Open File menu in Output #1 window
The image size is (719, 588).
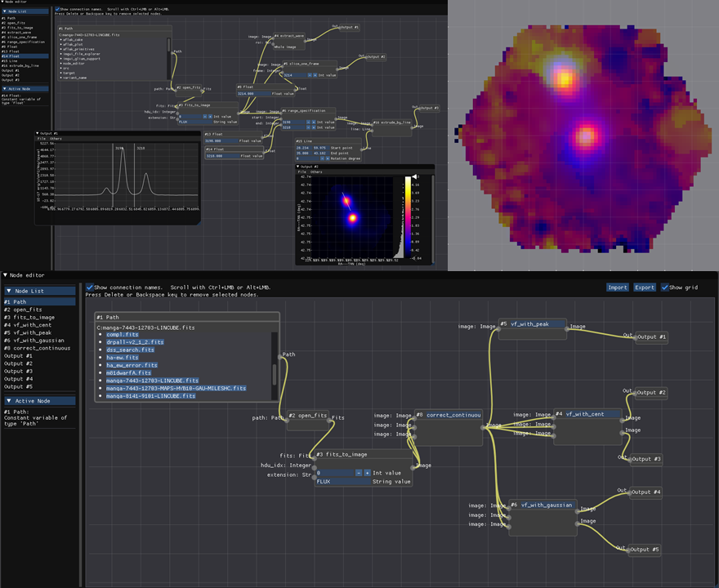(42, 139)
